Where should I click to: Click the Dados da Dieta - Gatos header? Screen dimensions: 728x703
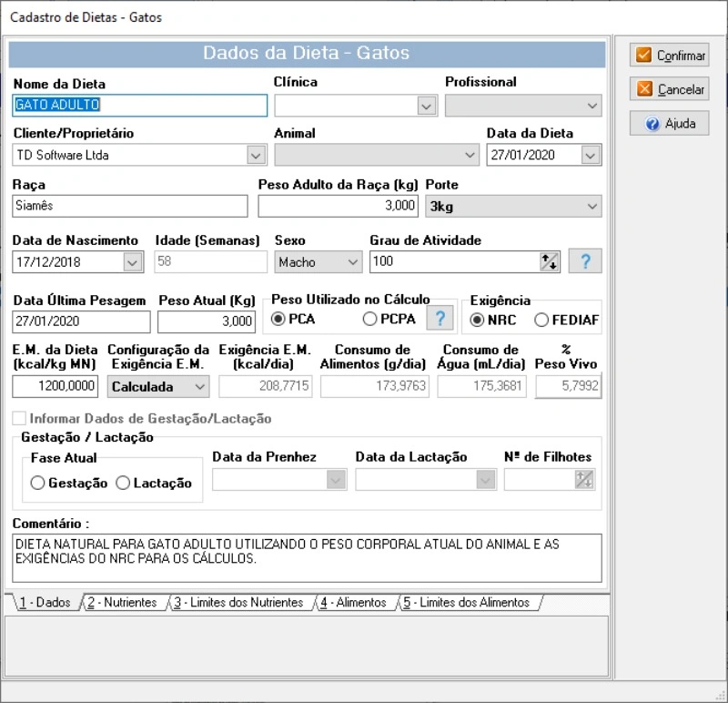[x=307, y=54]
